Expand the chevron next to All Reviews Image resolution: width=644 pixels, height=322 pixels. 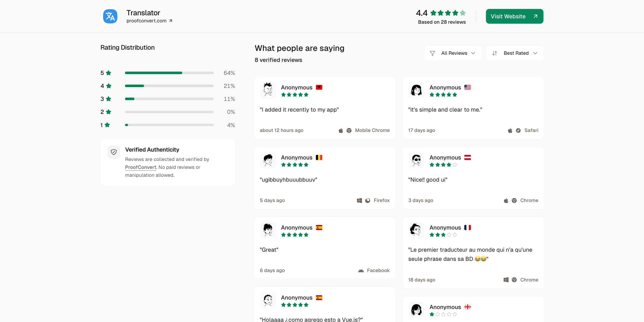click(x=473, y=53)
